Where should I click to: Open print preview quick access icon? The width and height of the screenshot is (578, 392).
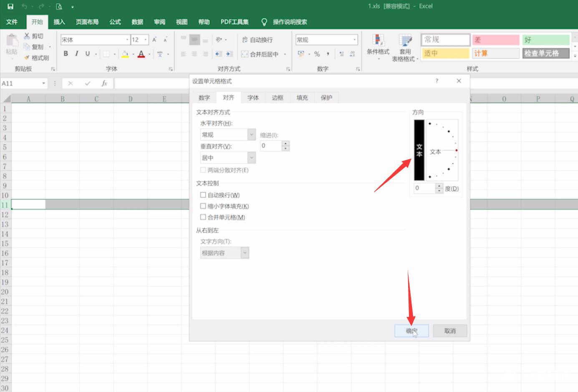click(x=59, y=7)
